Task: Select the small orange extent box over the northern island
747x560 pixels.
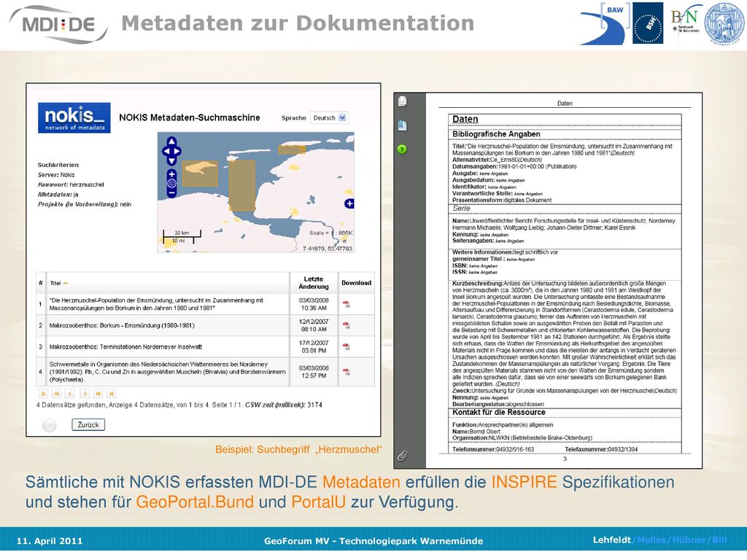Action: pos(292,149)
